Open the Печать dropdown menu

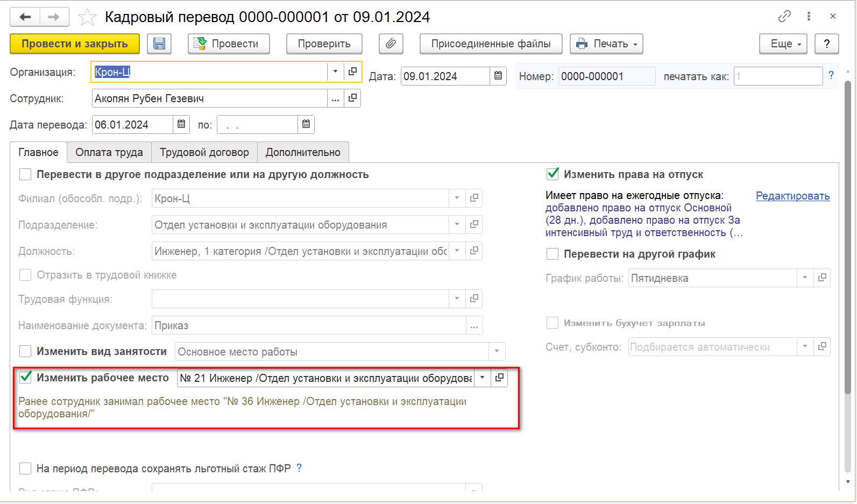tap(606, 44)
